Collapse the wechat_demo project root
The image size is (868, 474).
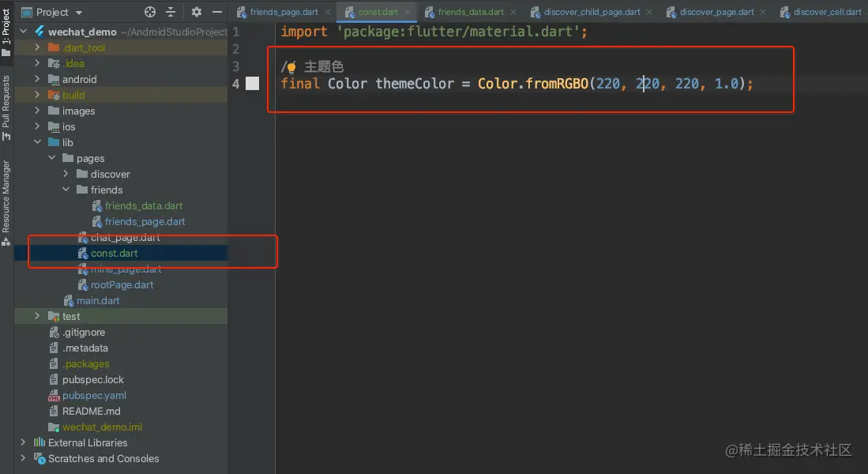(24, 32)
